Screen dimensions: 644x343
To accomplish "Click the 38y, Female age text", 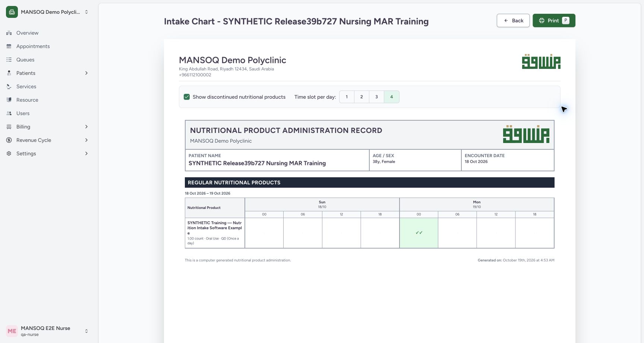I will coord(384,162).
